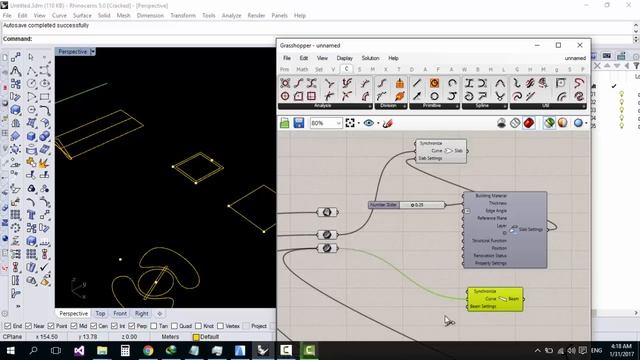Screen dimensions: 640x360
Task: Open the Solution menu in Grasshopper
Action: [370, 58]
